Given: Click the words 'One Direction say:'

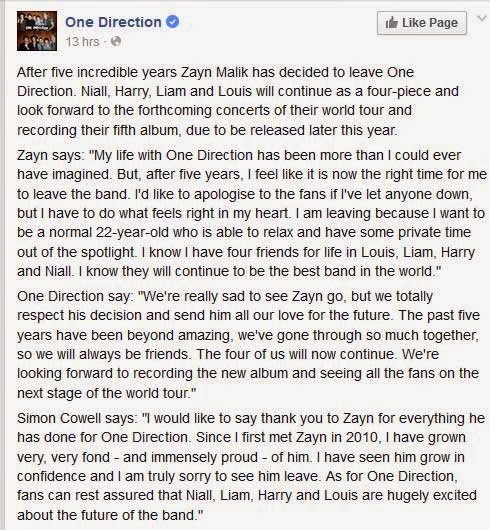Looking at the screenshot, I should pos(75,296).
